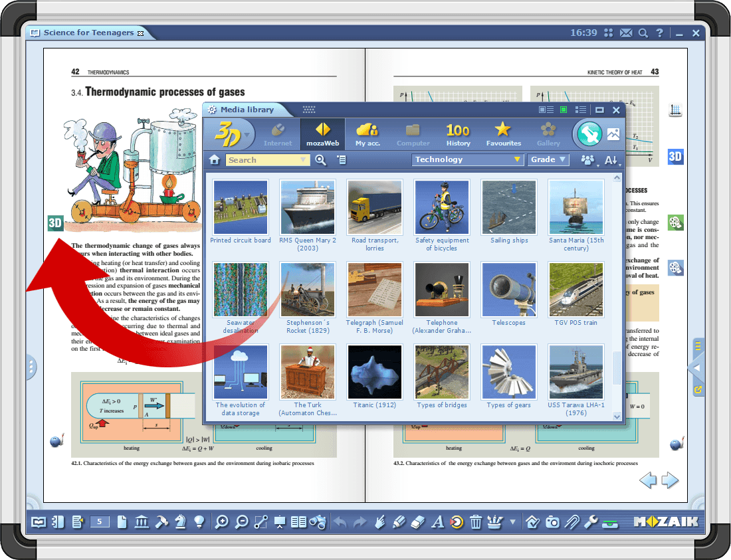Open the green 3D marker on page 42
Viewport: 731px width, 560px height.
[54, 223]
